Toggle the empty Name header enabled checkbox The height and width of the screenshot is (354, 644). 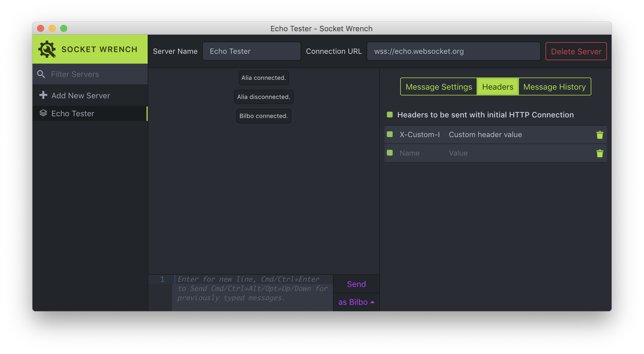[390, 153]
